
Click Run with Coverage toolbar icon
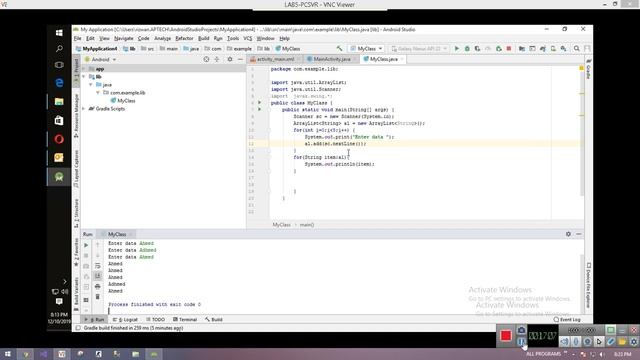(477, 49)
